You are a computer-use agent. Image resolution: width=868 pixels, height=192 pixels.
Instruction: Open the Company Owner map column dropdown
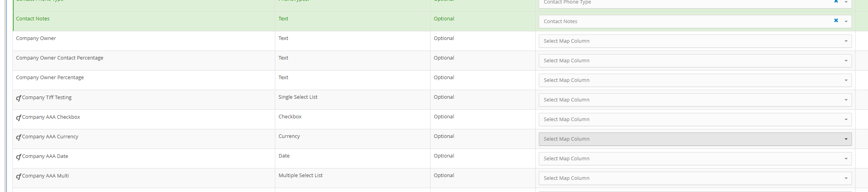pos(695,41)
